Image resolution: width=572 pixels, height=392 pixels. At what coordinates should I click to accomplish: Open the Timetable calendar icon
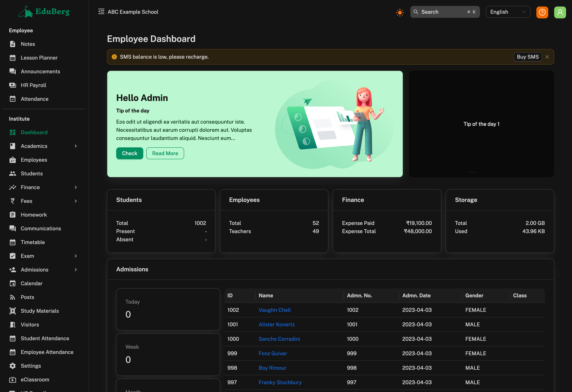click(x=13, y=242)
